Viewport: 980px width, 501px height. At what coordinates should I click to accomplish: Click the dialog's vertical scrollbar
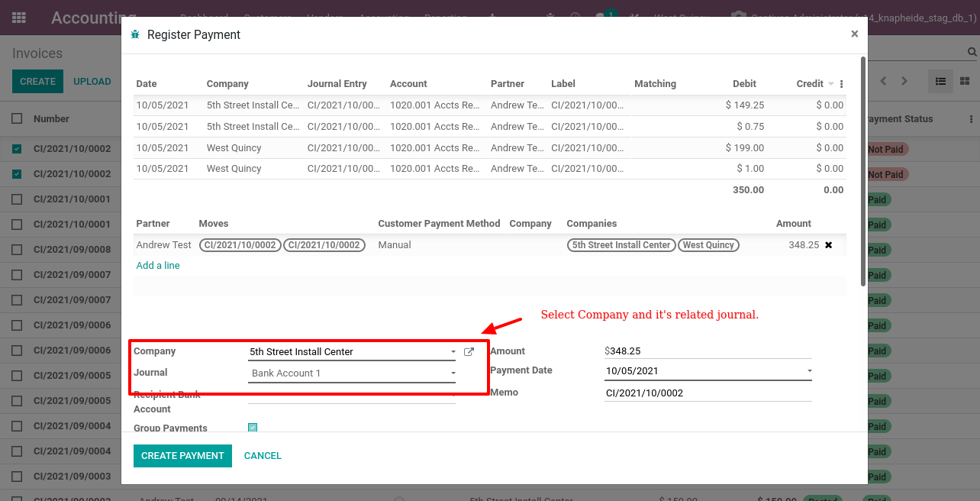[x=863, y=171]
